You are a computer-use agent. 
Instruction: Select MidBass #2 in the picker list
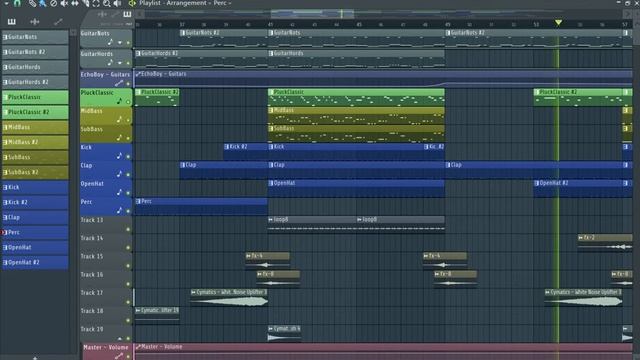point(35,142)
